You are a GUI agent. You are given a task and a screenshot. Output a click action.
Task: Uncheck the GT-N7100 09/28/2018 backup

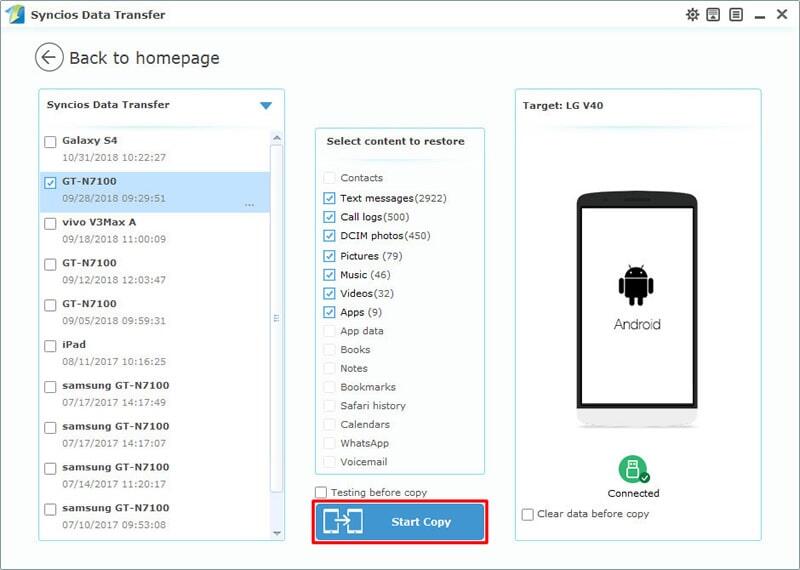pos(50,183)
